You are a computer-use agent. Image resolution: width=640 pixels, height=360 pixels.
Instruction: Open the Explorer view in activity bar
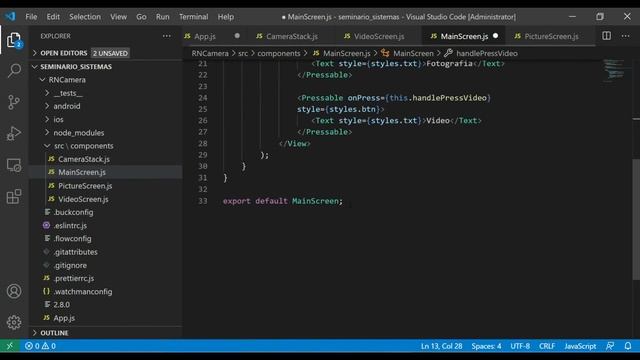14,40
